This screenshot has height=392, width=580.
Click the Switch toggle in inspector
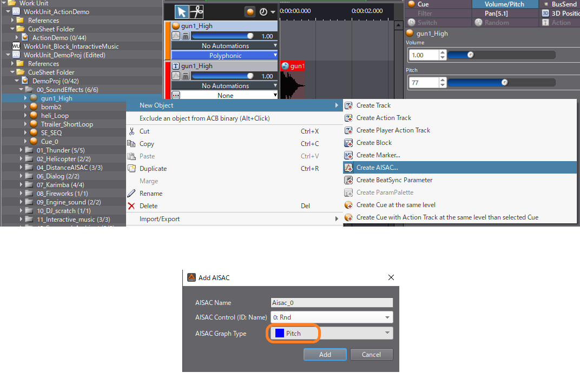[438, 23]
